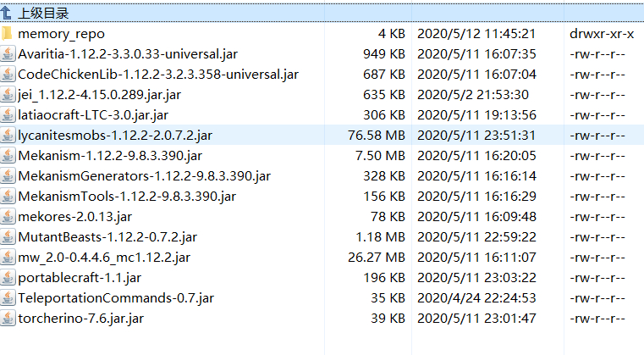
Task: Click the Avaritia jar file icon
Action: coord(8,54)
